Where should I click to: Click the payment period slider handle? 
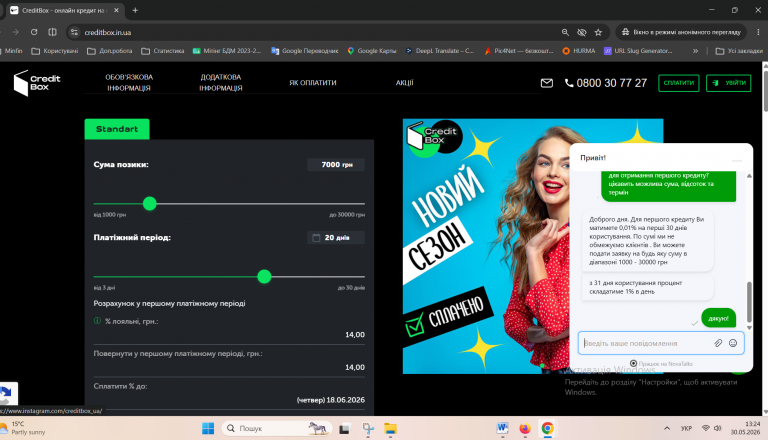(264, 276)
